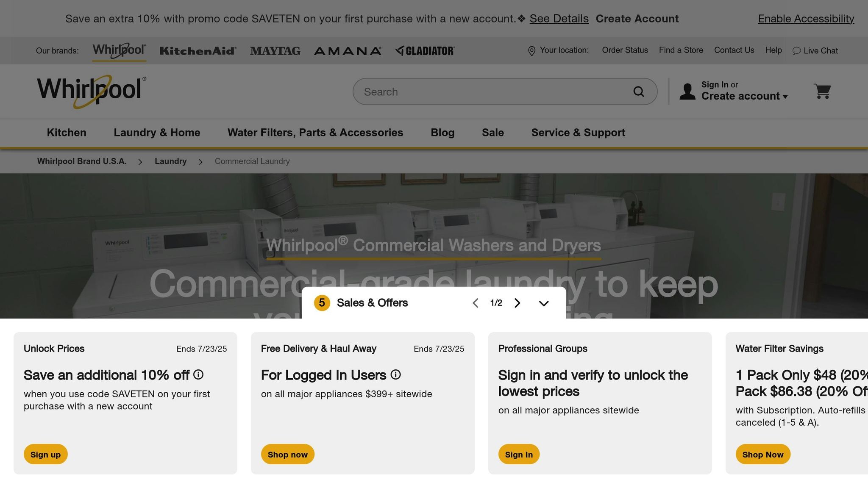
Task: Open the shopping cart icon
Action: tap(822, 91)
